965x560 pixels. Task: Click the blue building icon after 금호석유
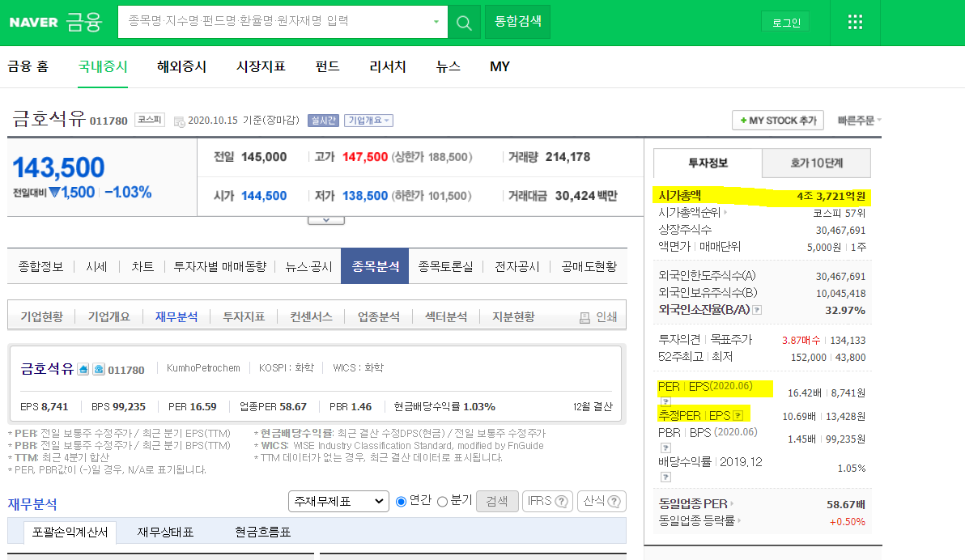click(x=83, y=369)
